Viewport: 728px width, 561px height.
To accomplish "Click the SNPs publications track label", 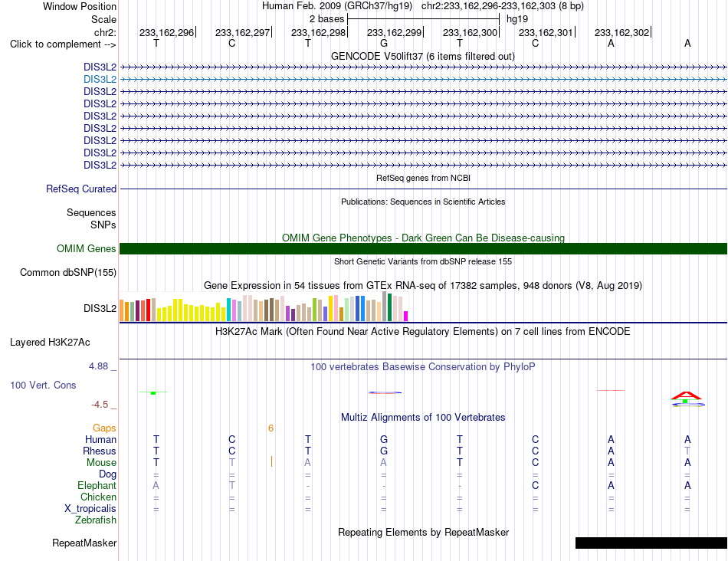I will 103,225.
